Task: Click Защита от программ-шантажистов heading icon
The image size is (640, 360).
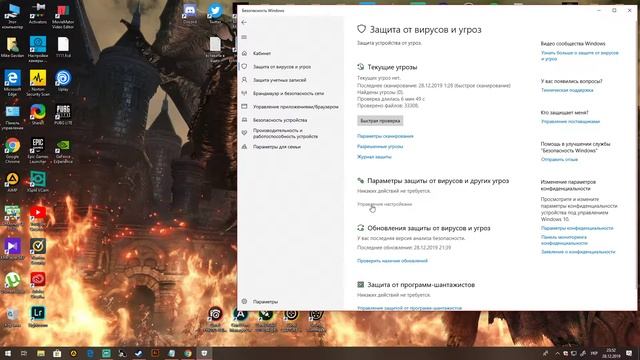Action: [360, 284]
